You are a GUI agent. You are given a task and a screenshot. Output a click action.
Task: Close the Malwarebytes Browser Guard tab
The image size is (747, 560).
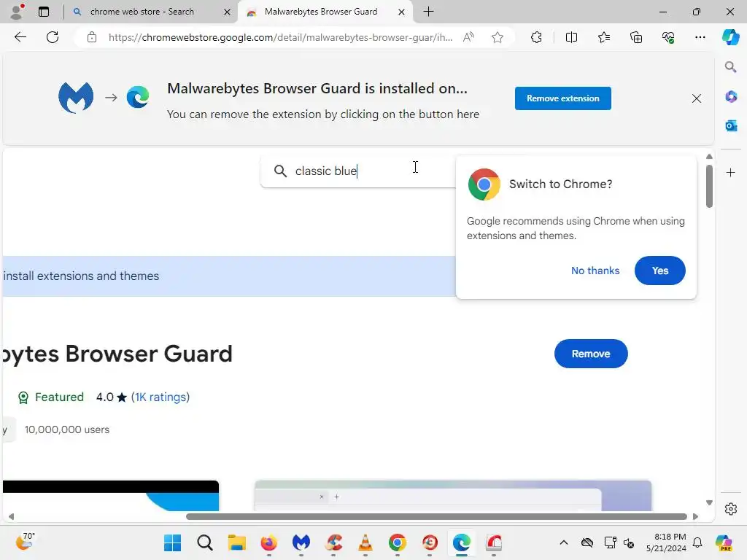[x=401, y=12]
